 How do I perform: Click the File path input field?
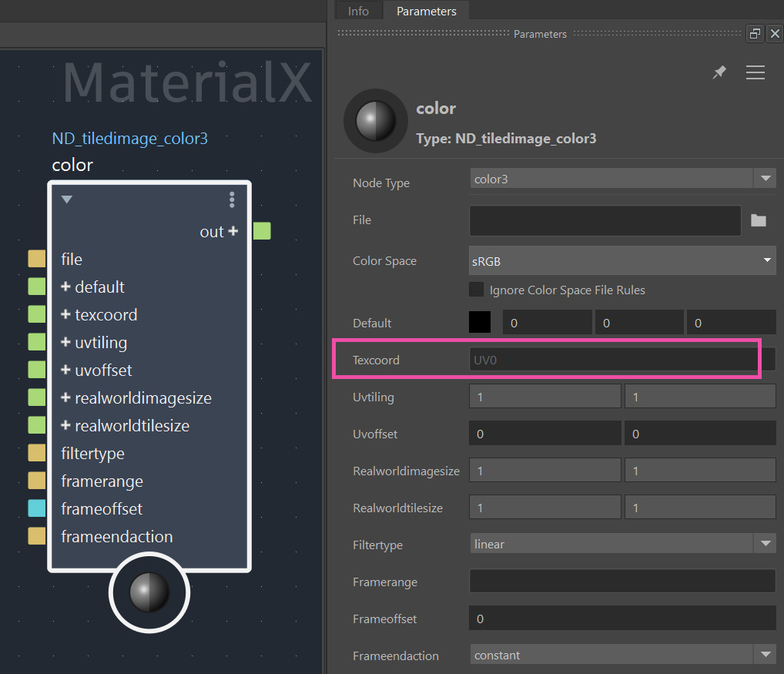pos(605,220)
